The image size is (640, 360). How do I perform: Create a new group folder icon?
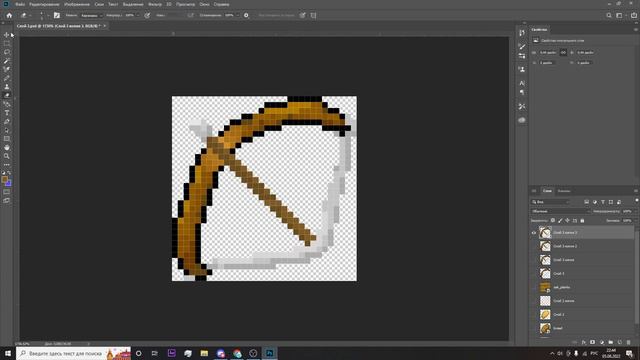coord(611,342)
